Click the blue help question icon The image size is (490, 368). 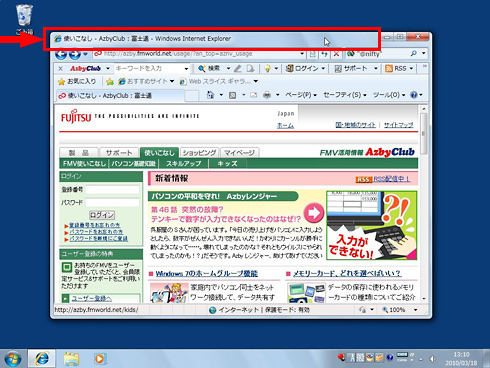[x=414, y=95]
